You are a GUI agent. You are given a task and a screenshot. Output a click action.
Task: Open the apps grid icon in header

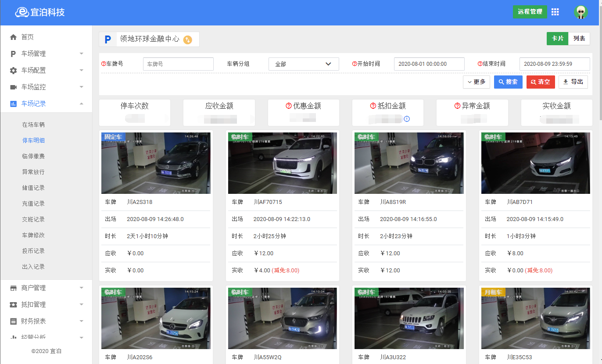point(555,12)
